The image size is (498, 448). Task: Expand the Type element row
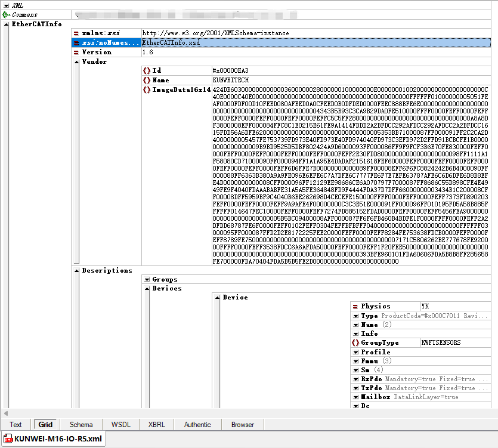(355, 316)
